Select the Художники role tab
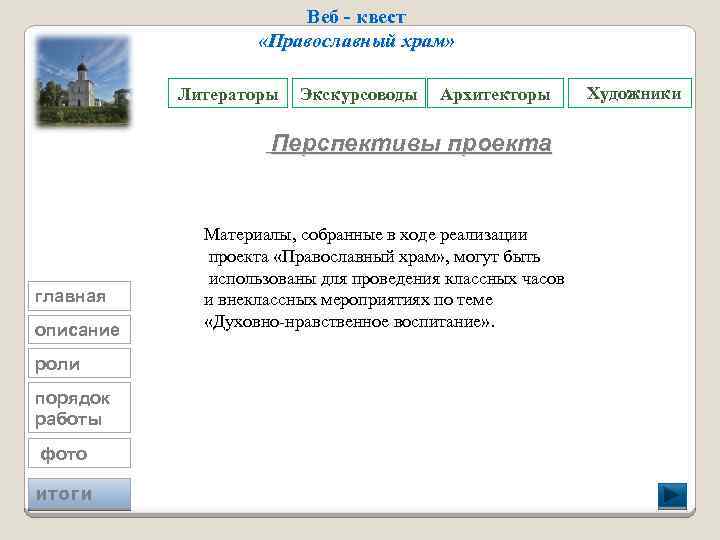 point(630,93)
